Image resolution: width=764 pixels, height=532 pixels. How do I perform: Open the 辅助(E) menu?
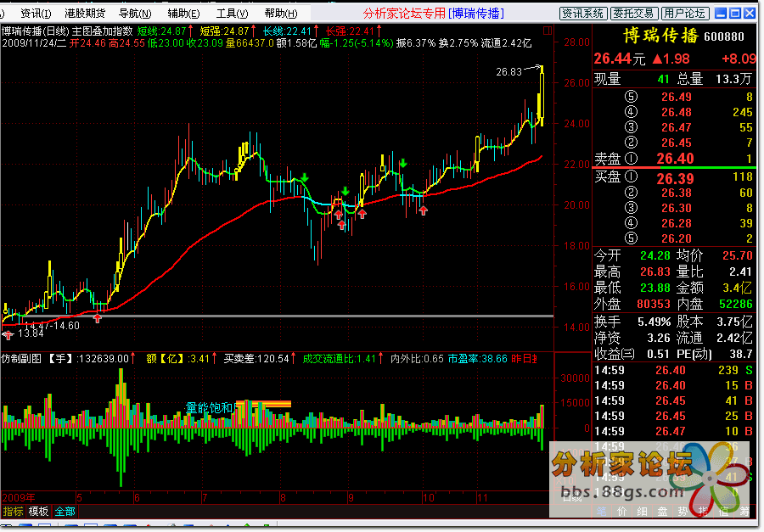[x=183, y=14]
